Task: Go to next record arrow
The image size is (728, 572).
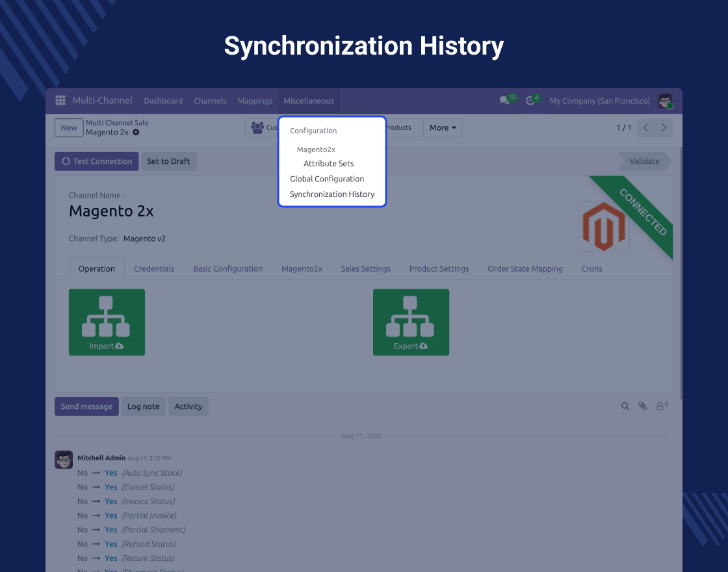Action: coord(664,127)
